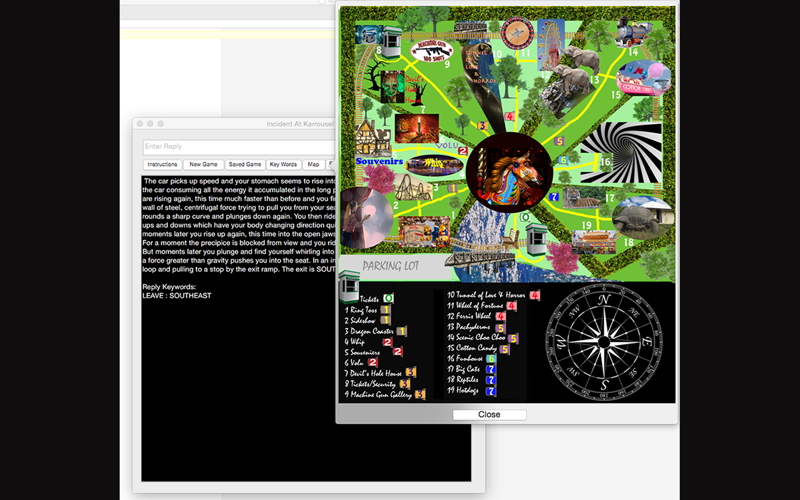Click the blue 'Souvenirs' label on the map
The width and height of the screenshot is (800, 500).
[x=379, y=161]
